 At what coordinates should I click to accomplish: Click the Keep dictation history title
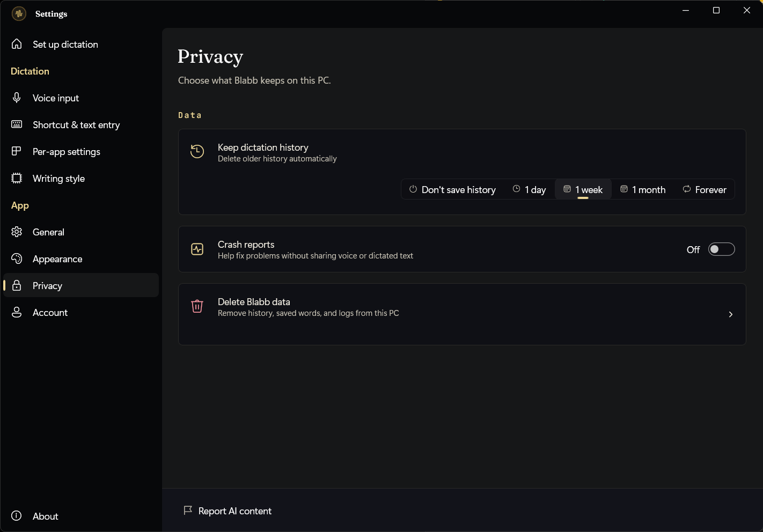[263, 147]
